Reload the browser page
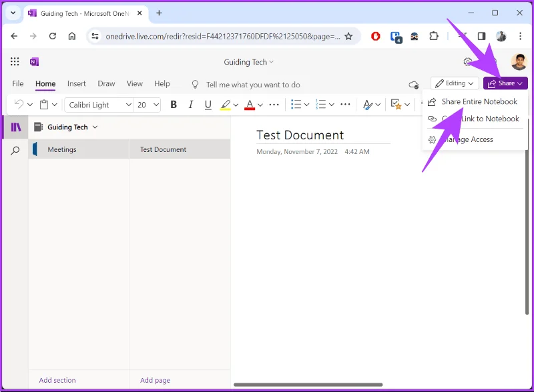This screenshot has width=534, height=392. 53,36
